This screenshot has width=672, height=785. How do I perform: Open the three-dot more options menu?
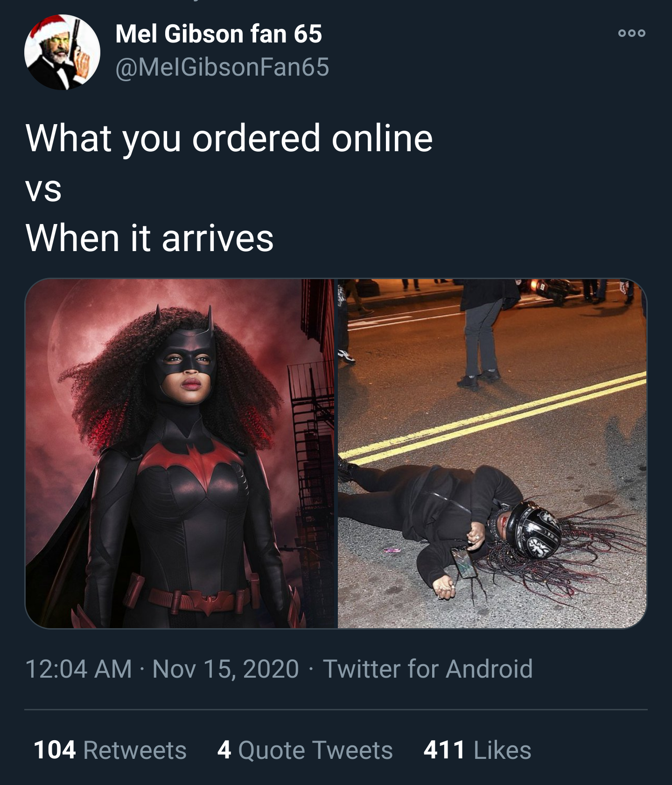tap(631, 33)
